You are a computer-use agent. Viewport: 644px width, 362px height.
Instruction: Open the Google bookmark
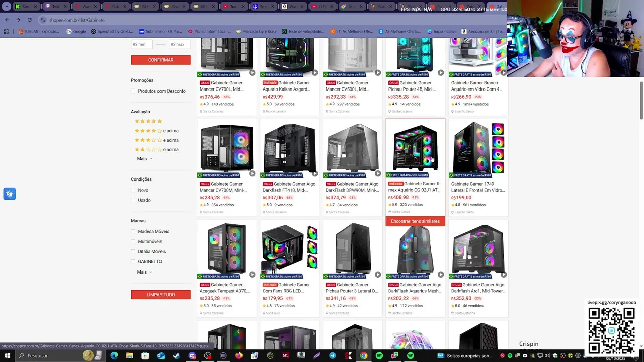point(76,31)
